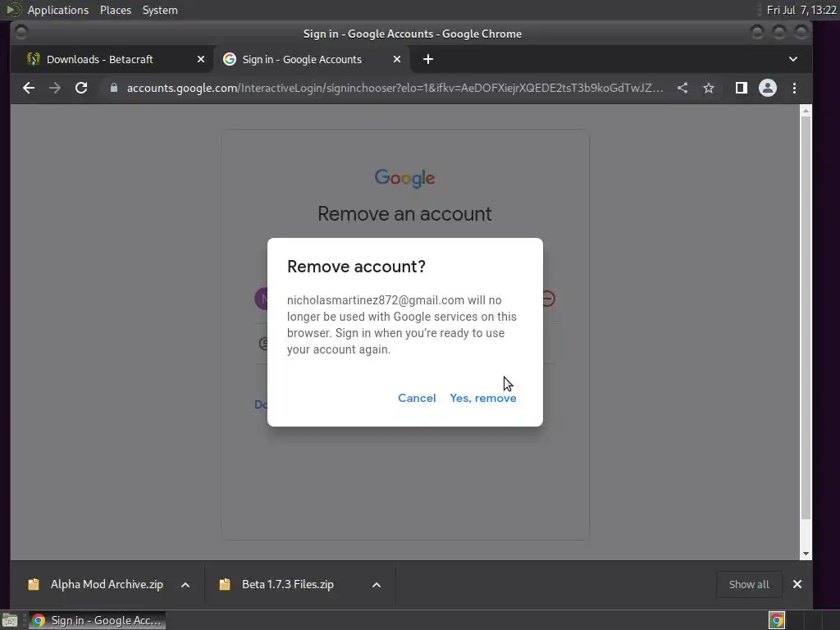The width and height of the screenshot is (840, 630).
Task: Reload the current page
Action: click(x=81, y=88)
